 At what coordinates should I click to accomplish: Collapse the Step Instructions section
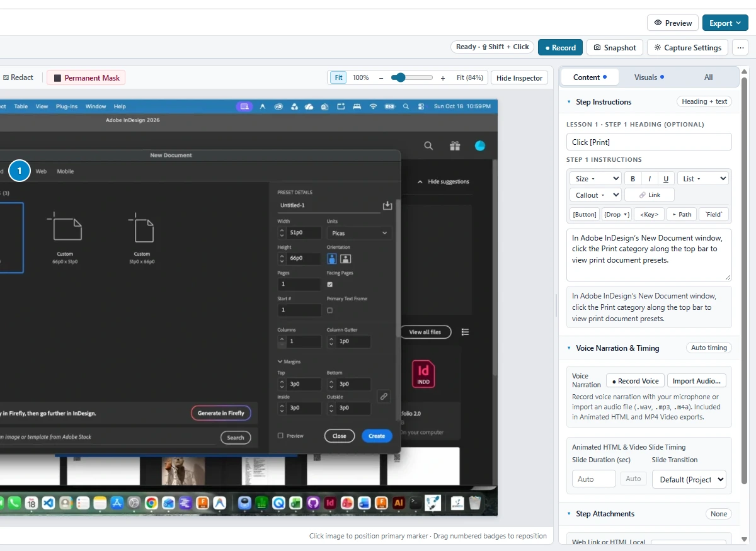coord(569,101)
